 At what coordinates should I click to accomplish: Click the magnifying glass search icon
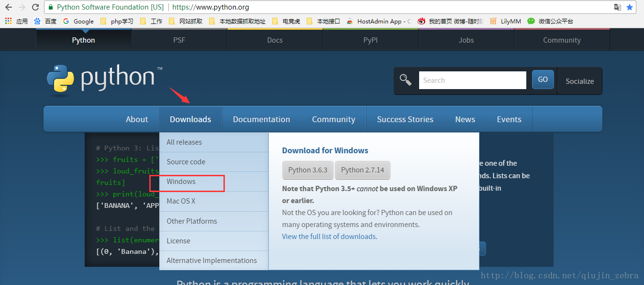(x=406, y=80)
